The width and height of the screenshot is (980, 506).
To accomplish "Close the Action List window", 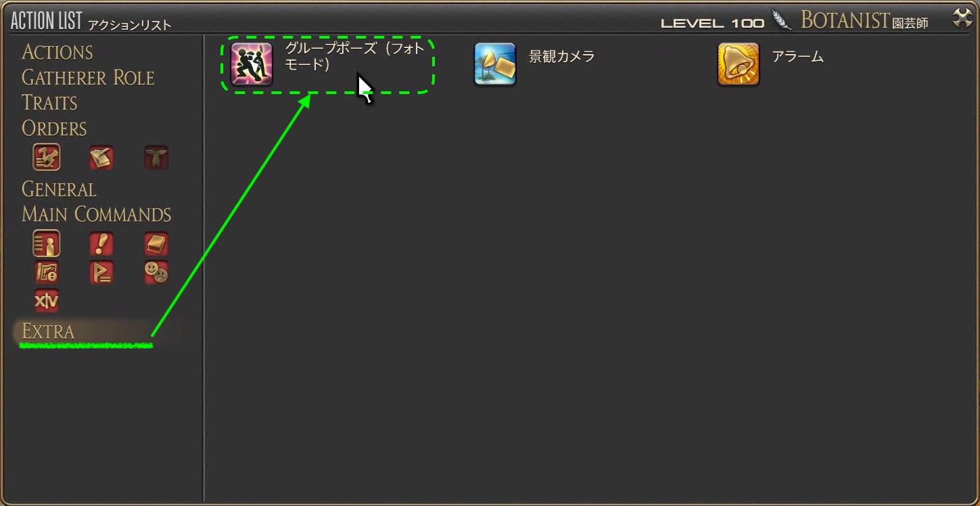I will click(962, 19).
